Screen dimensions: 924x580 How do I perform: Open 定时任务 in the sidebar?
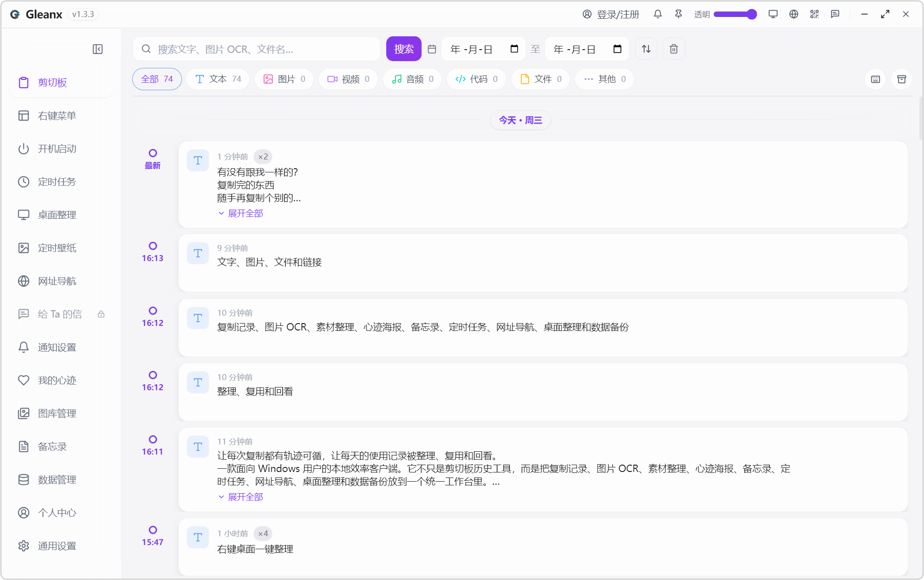click(x=61, y=182)
